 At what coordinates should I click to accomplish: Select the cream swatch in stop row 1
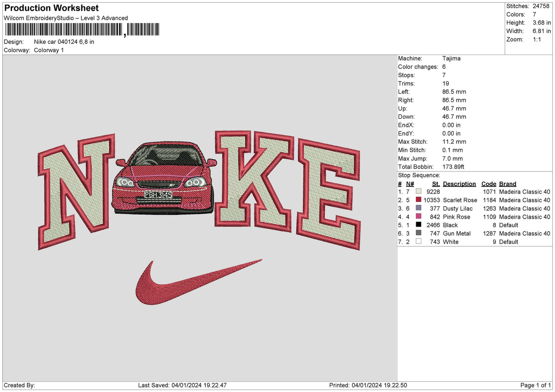click(x=419, y=191)
